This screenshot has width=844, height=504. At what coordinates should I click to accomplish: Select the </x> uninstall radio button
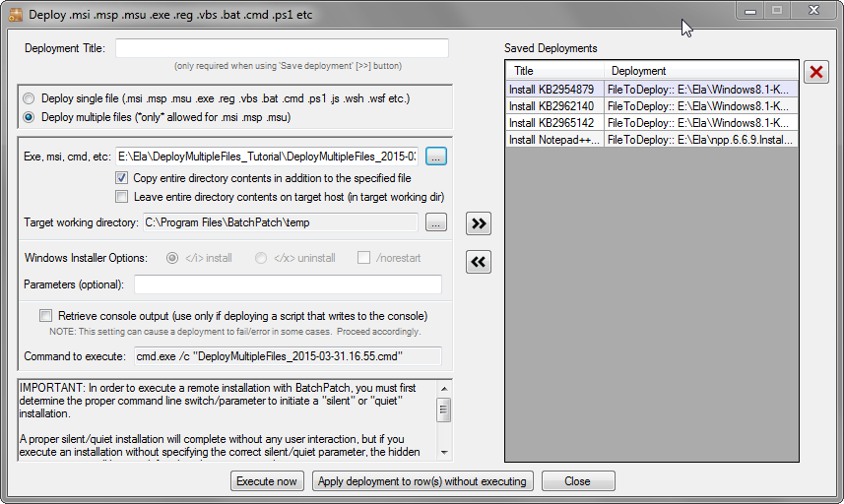click(x=261, y=258)
